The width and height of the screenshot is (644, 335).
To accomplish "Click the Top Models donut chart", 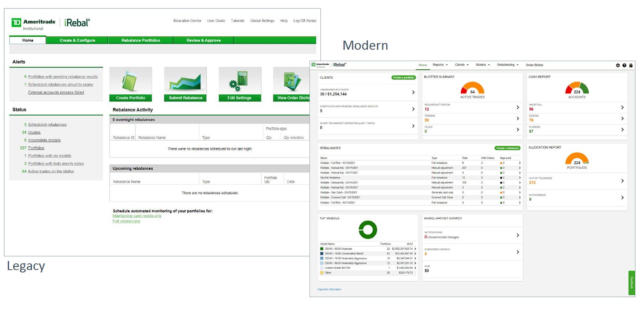I will 368,229.
